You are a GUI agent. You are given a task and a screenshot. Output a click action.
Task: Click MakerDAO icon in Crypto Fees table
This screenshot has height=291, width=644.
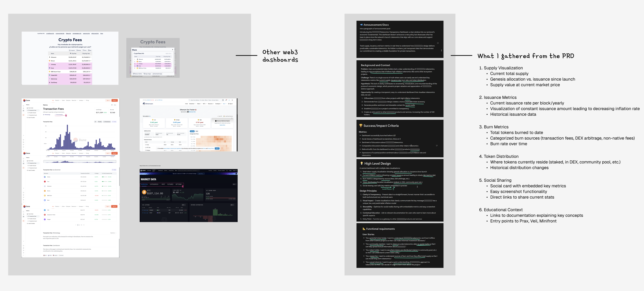[50, 75]
